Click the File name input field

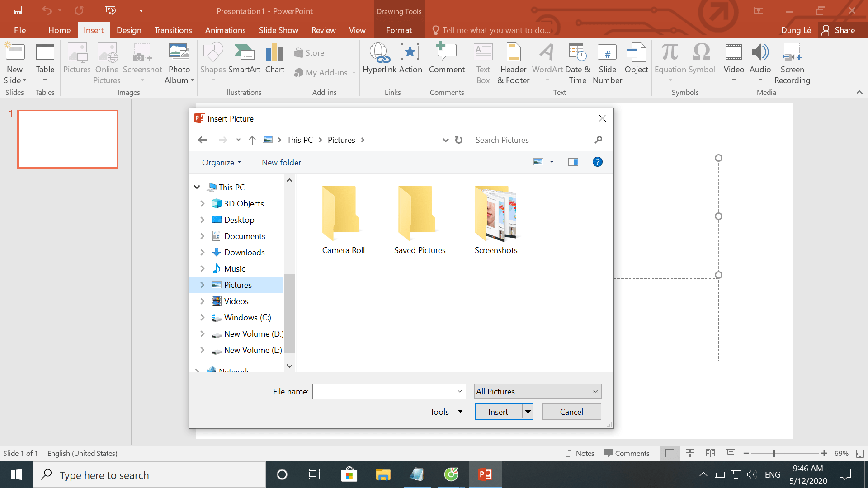390,391
